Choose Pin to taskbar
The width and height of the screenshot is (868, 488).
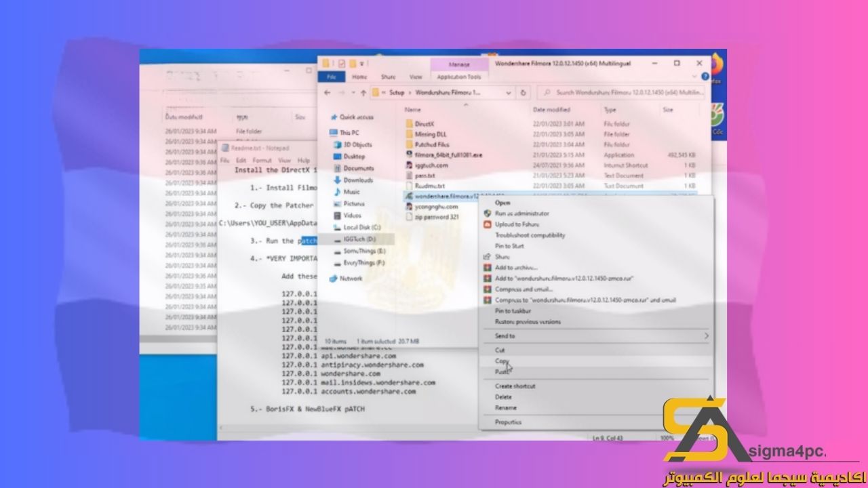pyautogui.click(x=512, y=310)
